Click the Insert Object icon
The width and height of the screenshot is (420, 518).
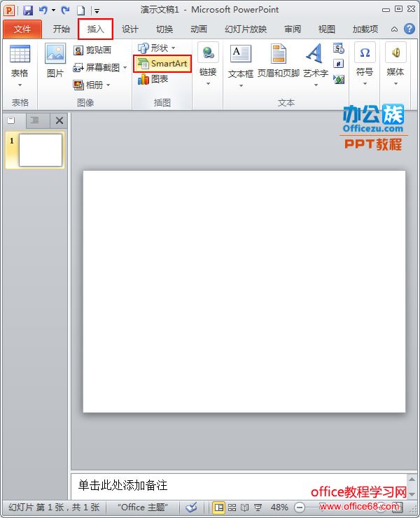tap(339, 79)
